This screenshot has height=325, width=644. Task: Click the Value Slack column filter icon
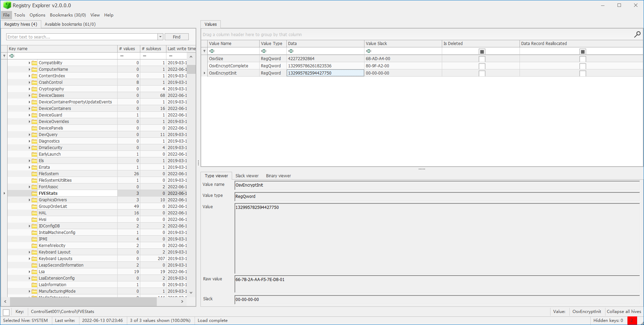click(x=369, y=51)
